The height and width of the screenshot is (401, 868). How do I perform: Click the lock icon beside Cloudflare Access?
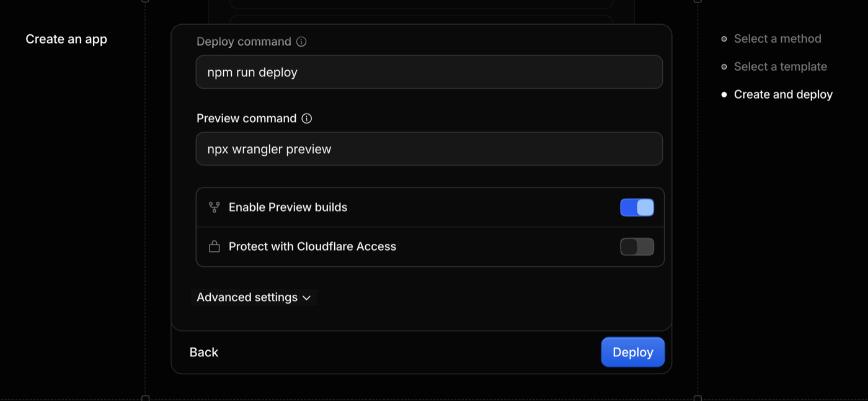214,246
